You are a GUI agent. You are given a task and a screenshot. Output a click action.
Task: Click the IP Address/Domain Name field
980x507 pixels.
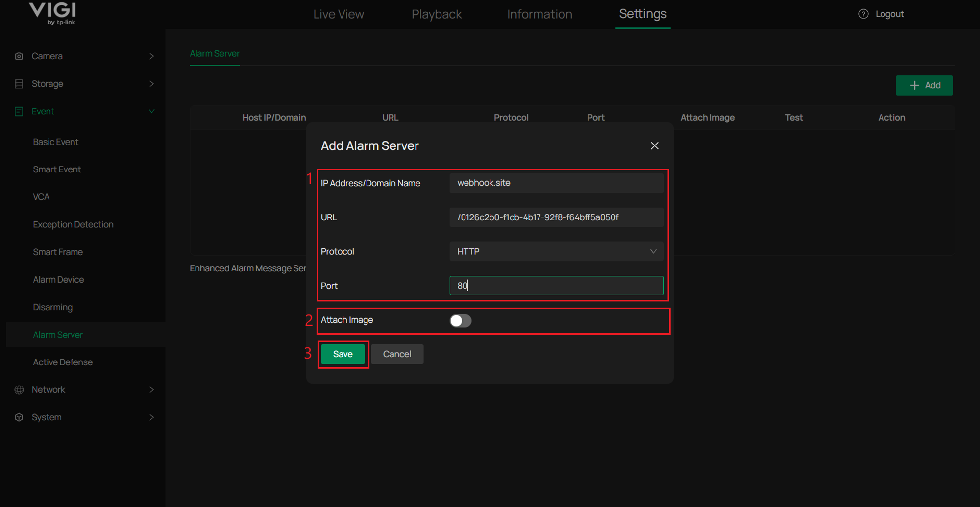pyautogui.click(x=557, y=183)
